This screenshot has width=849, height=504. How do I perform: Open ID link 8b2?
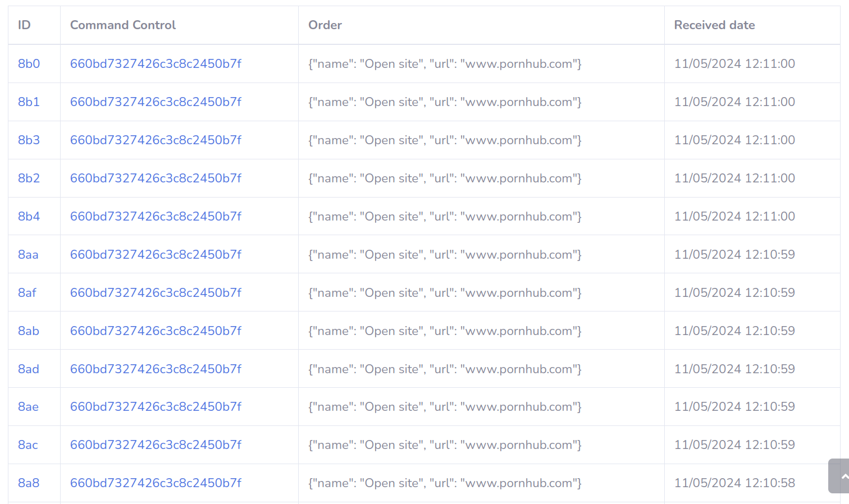coord(29,178)
